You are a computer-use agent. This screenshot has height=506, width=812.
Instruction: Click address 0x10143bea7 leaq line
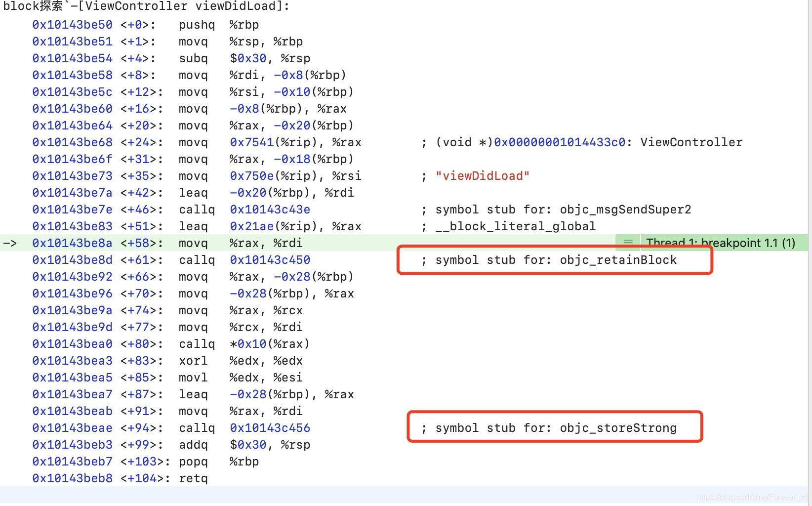tap(72, 394)
